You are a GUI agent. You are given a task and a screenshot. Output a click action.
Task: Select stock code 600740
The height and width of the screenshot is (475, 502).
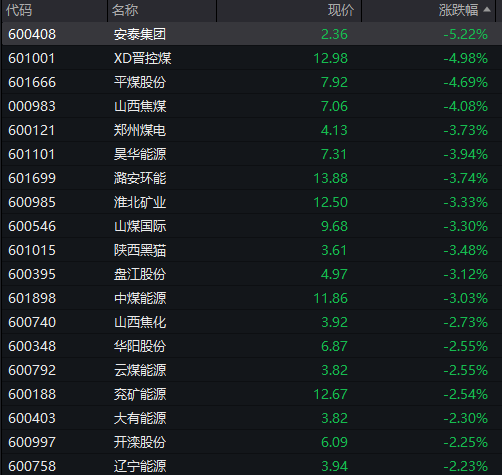32,322
